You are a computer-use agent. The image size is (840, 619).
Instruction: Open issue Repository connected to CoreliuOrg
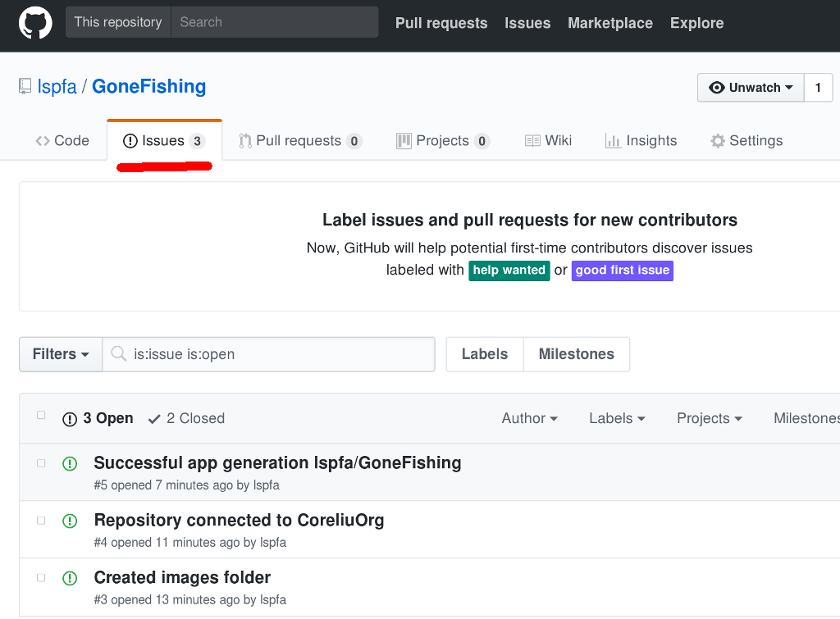coord(239,520)
